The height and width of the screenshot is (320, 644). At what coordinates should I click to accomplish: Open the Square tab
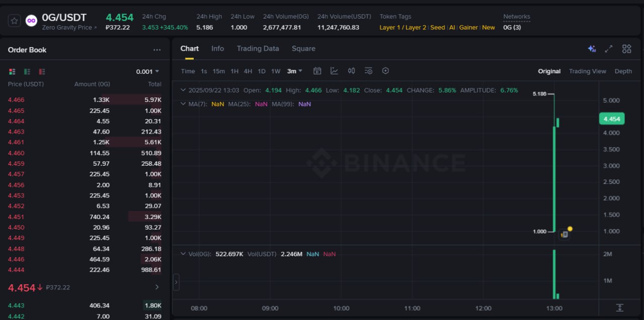[x=303, y=49]
